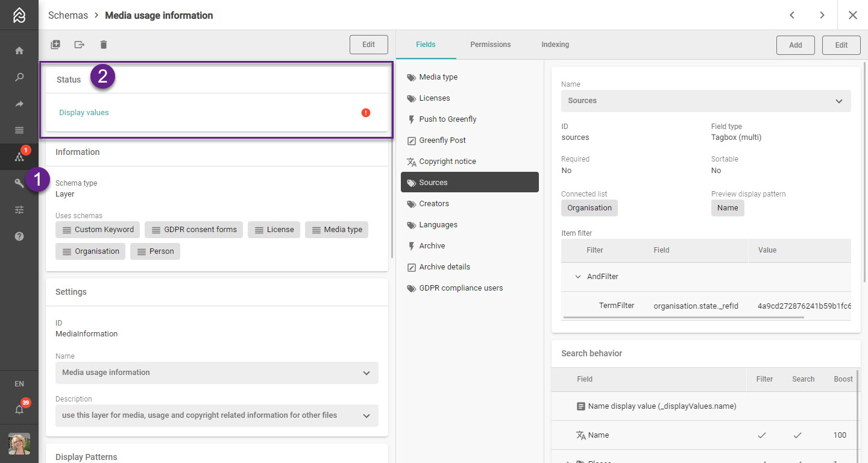
Task: Open the notifications bell icon
Action: 19,410
